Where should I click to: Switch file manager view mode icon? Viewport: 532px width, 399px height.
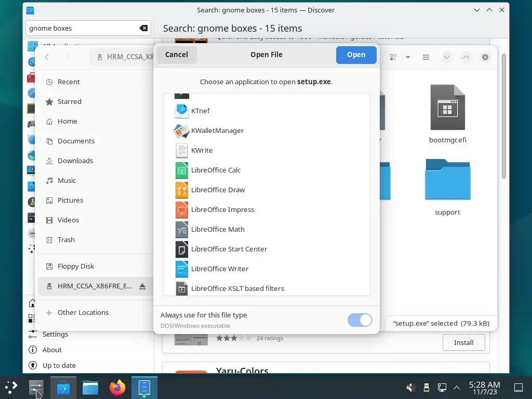point(393,57)
